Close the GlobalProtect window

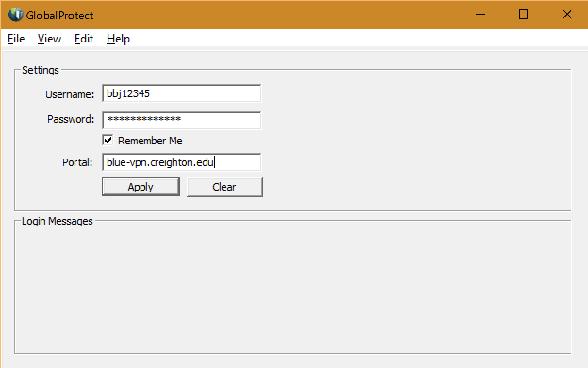[x=567, y=15]
